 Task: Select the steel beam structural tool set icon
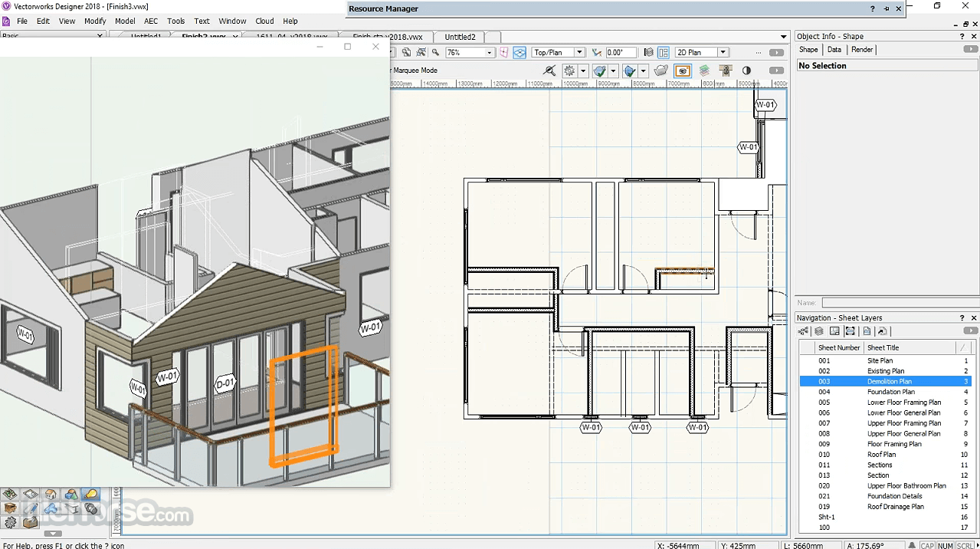pos(71,508)
